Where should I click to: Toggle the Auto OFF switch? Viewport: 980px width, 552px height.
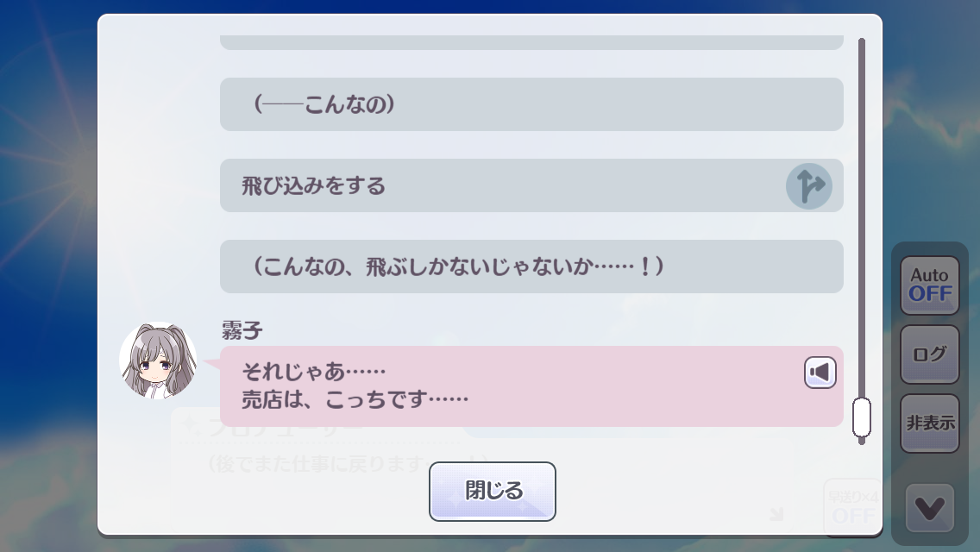[929, 285]
